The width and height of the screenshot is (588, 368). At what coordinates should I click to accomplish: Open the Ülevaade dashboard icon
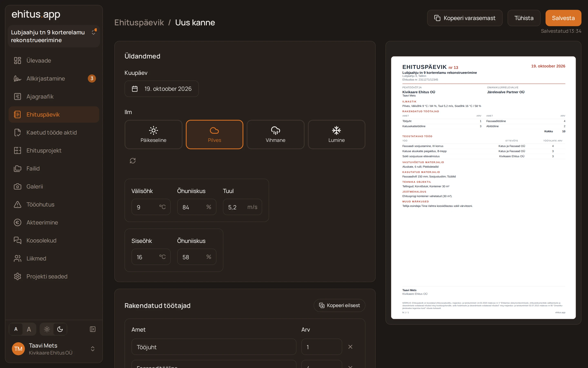click(18, 60)
